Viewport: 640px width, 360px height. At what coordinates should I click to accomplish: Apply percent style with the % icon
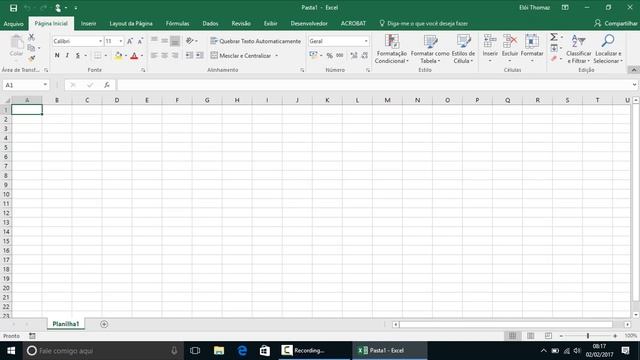click(x=329, y=56)
